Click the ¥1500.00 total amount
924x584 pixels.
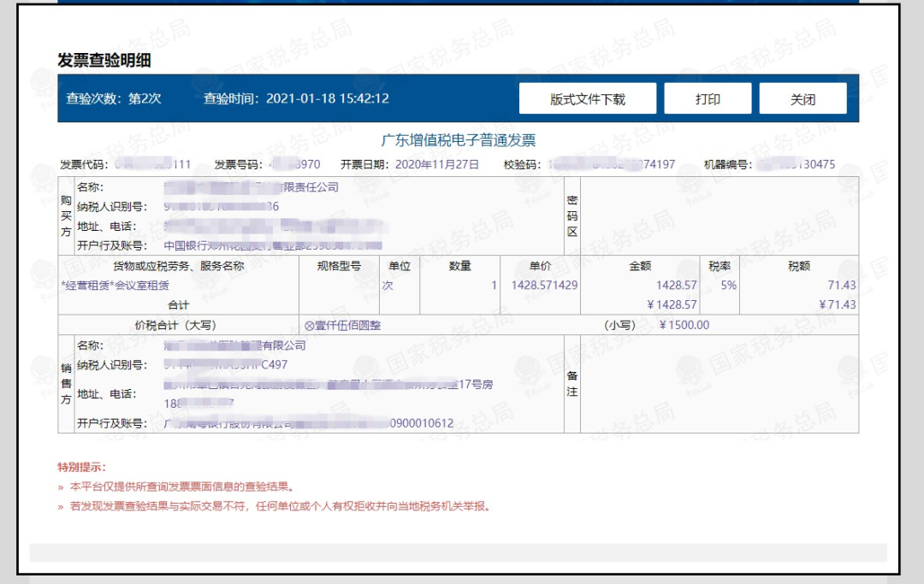pyautogui.click(x=684, y=325)
